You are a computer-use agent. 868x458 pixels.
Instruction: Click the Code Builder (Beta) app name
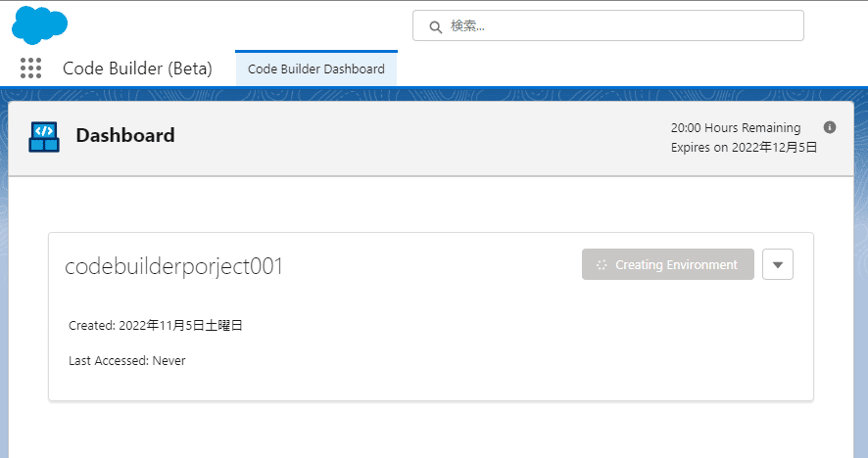[137, 69]
